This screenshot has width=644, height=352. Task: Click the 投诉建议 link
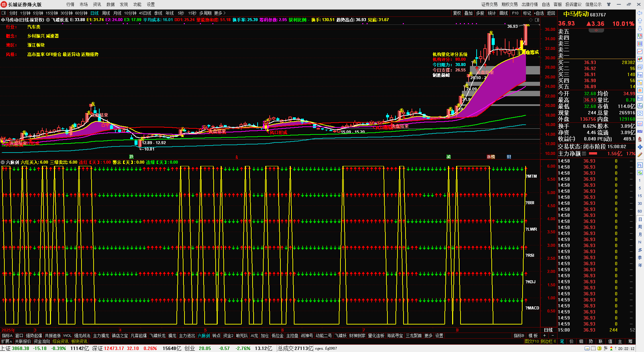click(x=574, y=4)
